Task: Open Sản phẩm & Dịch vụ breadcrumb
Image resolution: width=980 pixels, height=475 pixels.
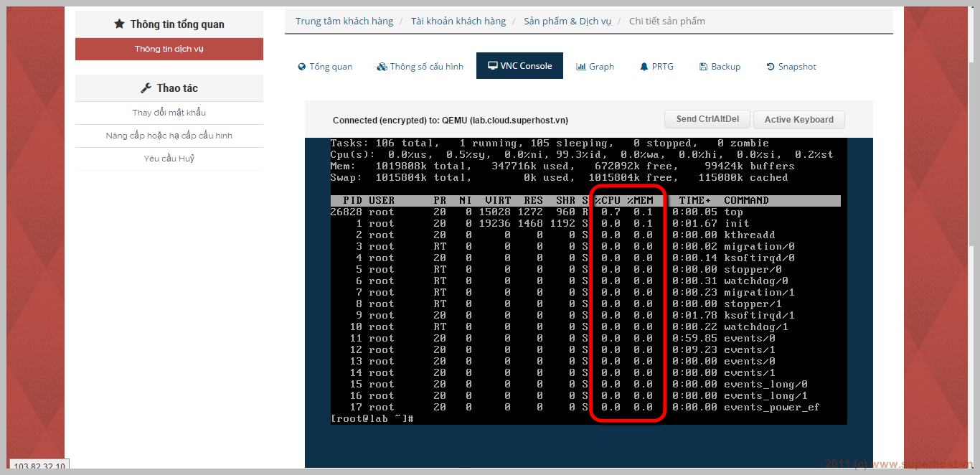Action: tap(567, 21)
